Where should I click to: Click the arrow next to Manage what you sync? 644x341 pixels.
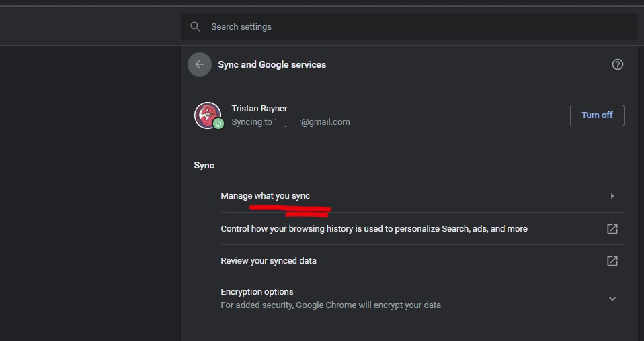[612, 196]
